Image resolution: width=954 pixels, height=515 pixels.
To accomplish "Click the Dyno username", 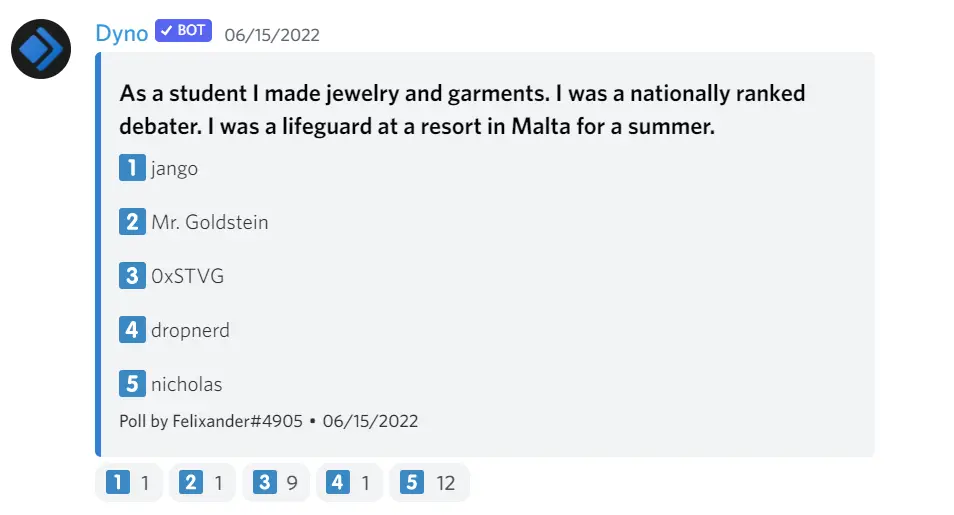I will 121,33.
